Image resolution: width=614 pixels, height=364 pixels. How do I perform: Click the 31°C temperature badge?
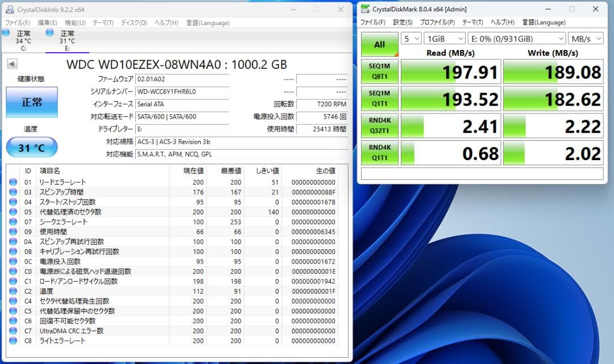[32, 147]
